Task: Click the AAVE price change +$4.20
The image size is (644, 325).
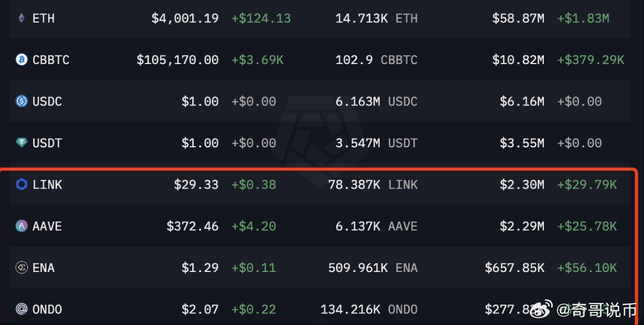Action: tap(253, 226)
